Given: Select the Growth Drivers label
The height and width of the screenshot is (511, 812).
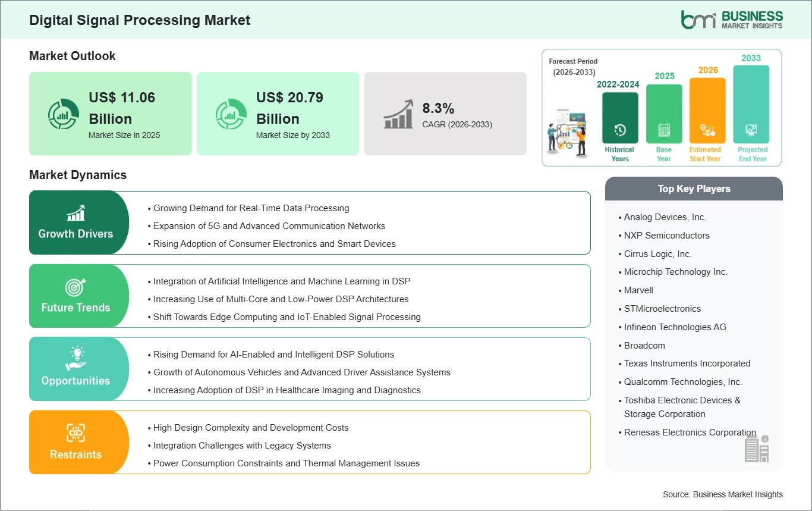Looking at the screenshot, I should [75, 234].
